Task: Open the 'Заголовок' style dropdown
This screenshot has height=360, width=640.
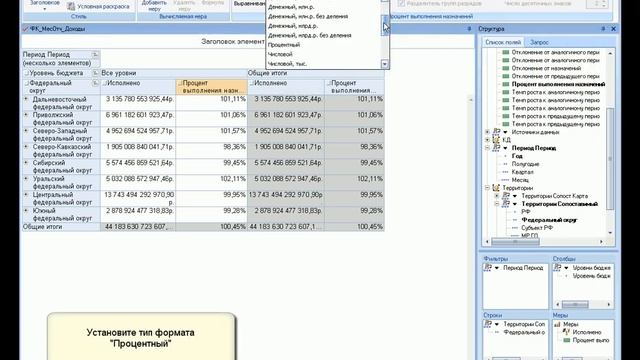Action: coord(44,4)
